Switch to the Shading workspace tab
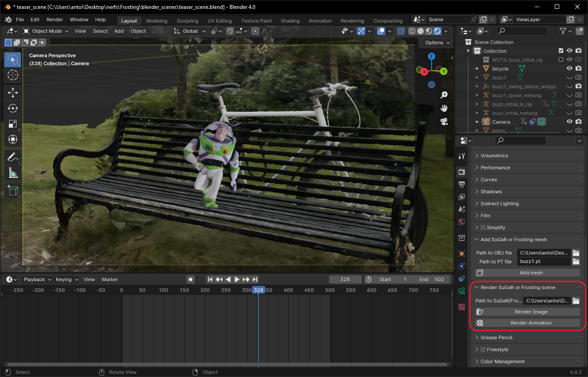The width and height of the screenshot is (588, 377). click(x=290, y=21)
